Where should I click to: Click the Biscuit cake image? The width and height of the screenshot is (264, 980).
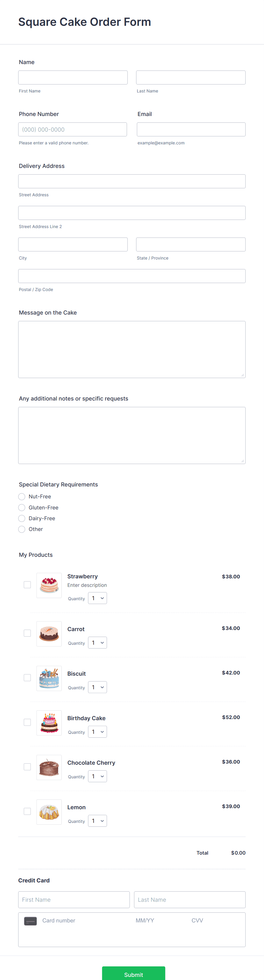point(49,678)
